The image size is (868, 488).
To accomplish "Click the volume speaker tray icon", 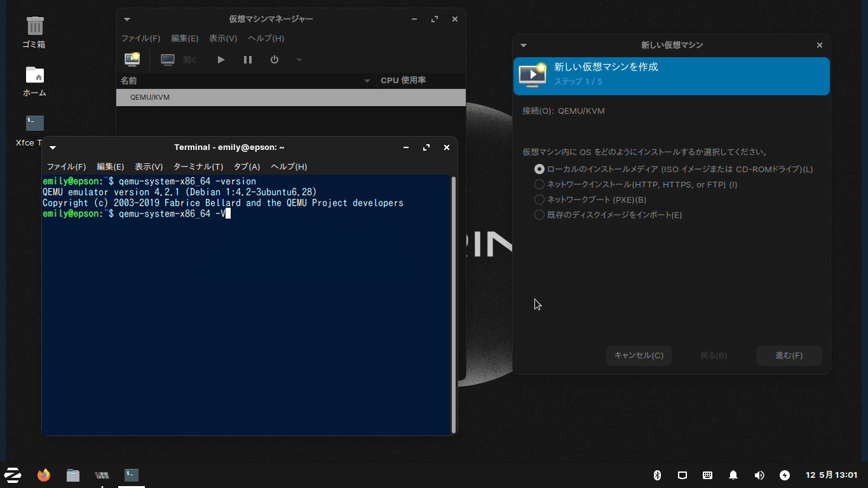I will click(759, 475).
